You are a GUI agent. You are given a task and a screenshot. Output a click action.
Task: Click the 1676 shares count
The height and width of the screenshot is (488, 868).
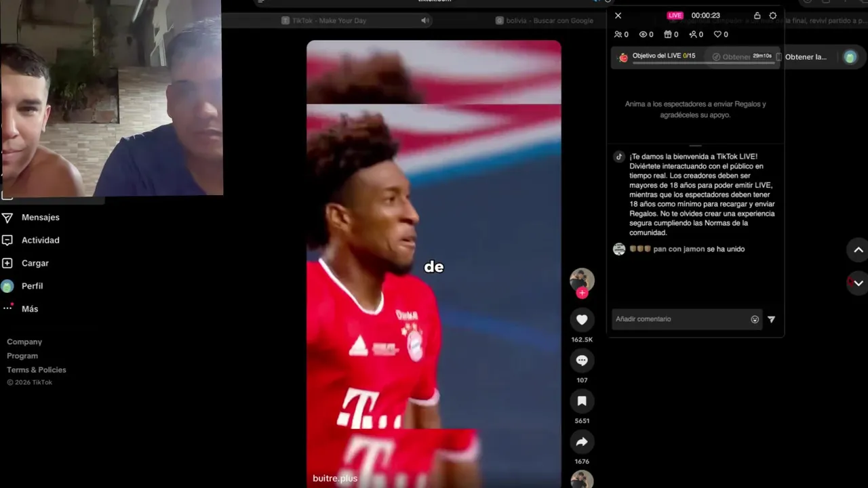click(582, 462)
